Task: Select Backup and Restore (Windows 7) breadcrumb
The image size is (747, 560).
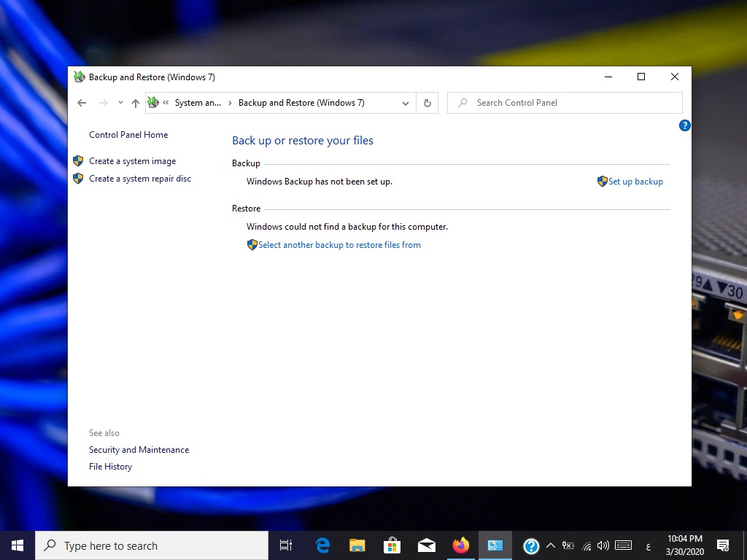Action: pyautogui.click(x=301, y=102)
